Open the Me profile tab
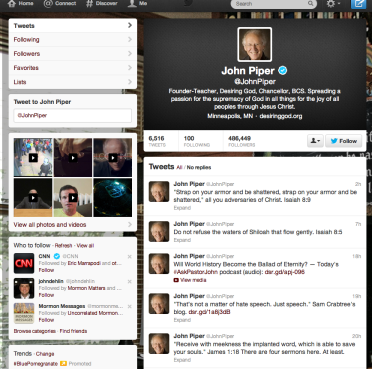The height and width of the screenshot is (369, 372). pyautogui.click(x=138, y=3)
